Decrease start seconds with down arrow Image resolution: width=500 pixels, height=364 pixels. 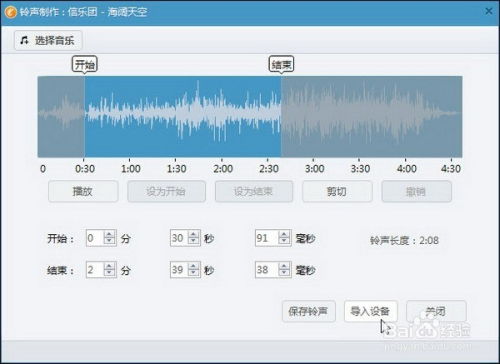pyautogui.click(x=194, y=241)
